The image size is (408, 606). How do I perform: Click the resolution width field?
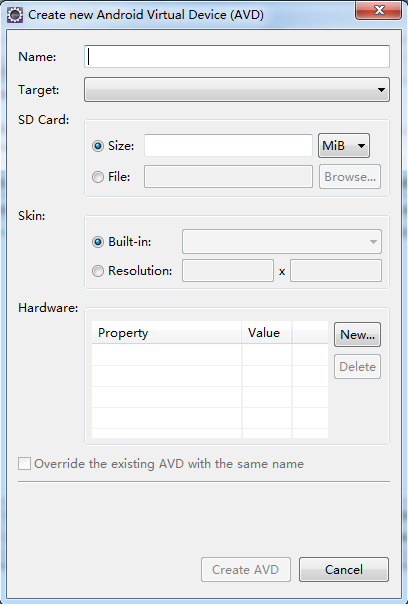click(x=228, y=271)
